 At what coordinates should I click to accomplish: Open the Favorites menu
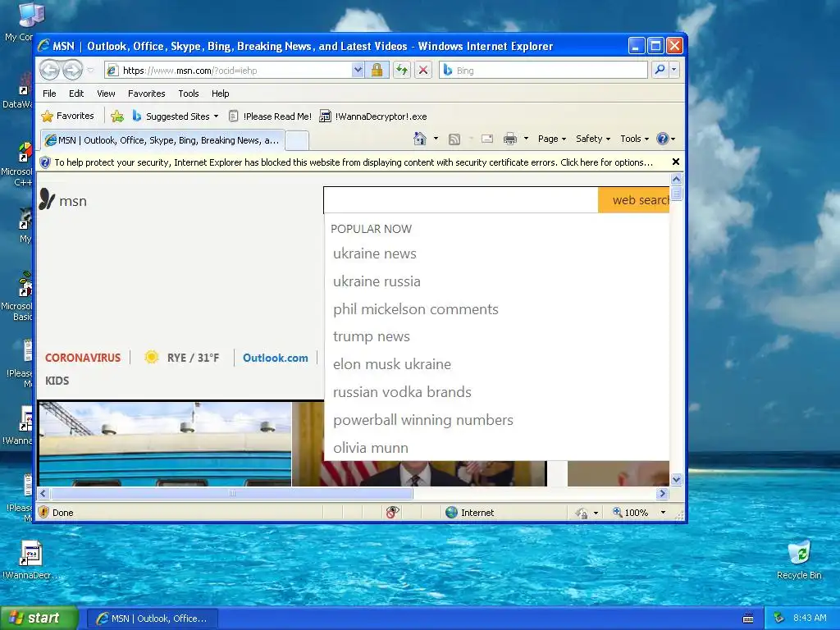[146, 94]
